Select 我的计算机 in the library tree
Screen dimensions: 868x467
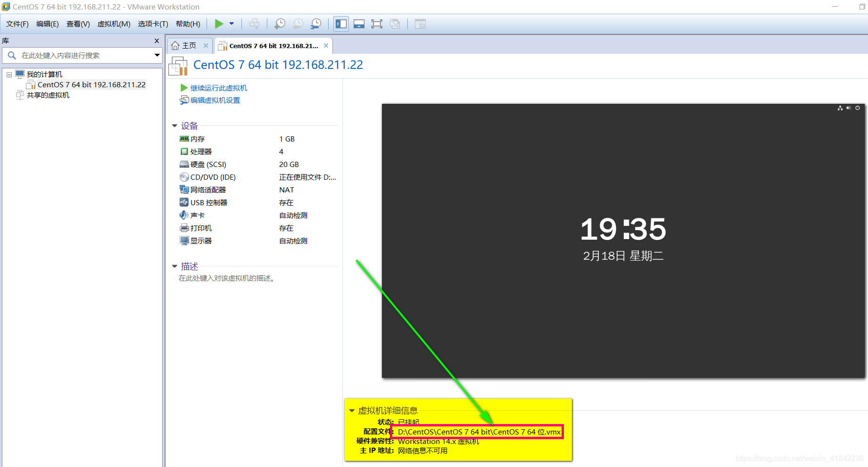point(44,74)
